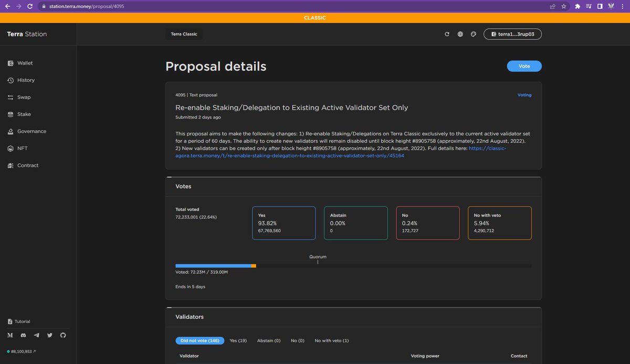Image resolution: width=630 pixels, height=364 pixels.
Task: Open the Contract page
Action: pos(23,165)
